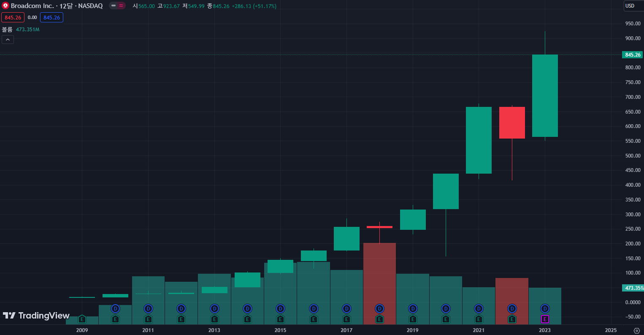Toggle the pink wavy-lines status indicator
Viewport: 644px width, 335px height.
(x=121, y=6)
